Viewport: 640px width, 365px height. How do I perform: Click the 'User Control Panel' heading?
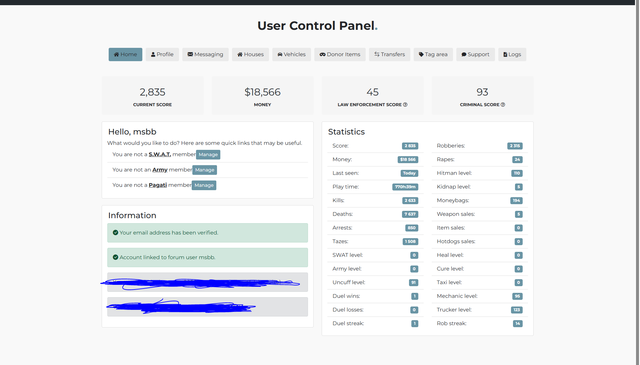tap(317, 26)
